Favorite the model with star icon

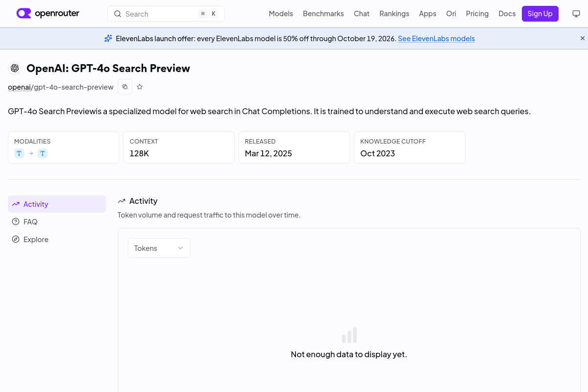[140, 87]
